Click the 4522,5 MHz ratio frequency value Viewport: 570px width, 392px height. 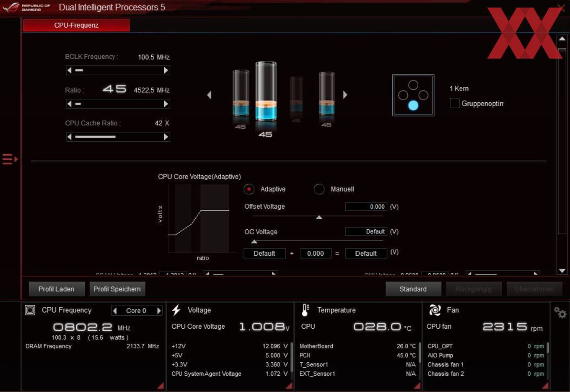[x=152, y=90]
